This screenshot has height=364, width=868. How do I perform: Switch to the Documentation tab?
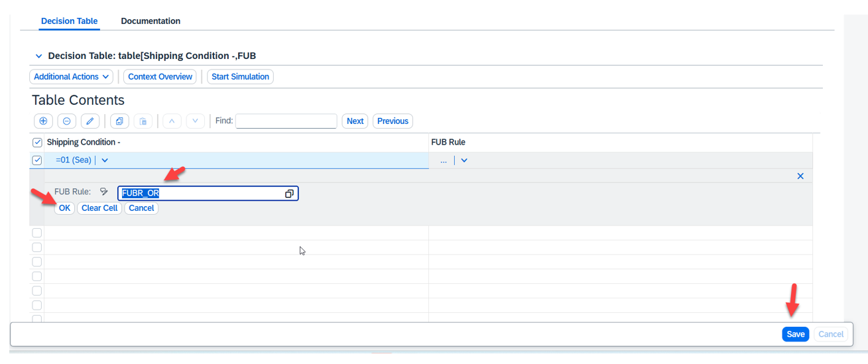point(151,21)
